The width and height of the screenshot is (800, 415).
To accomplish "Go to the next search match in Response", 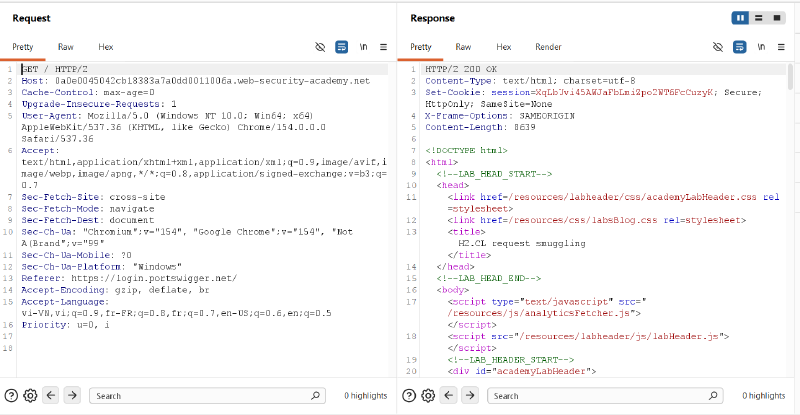I will point(470,395).
